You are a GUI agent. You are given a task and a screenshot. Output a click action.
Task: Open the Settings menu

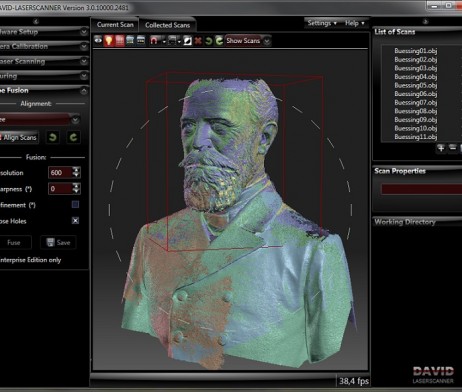tap(322, 23)
